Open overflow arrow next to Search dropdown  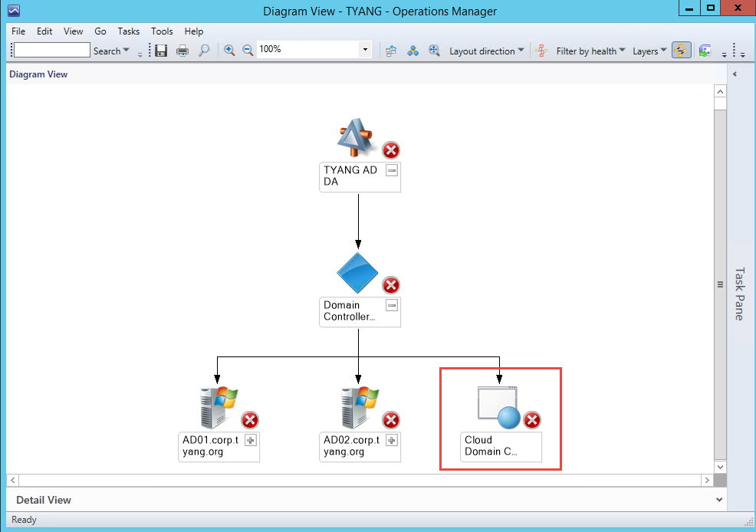(140, 54)
